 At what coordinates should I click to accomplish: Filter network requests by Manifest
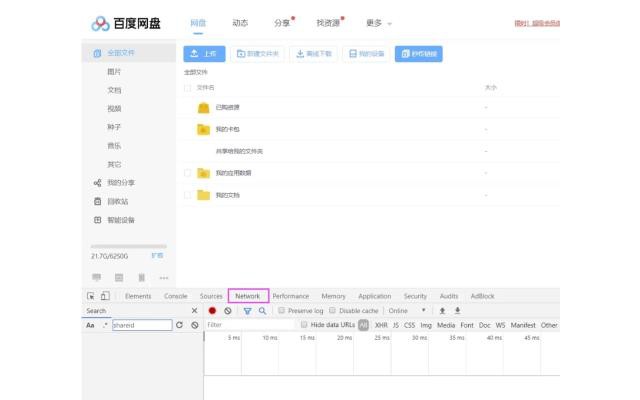coord(523,325)
